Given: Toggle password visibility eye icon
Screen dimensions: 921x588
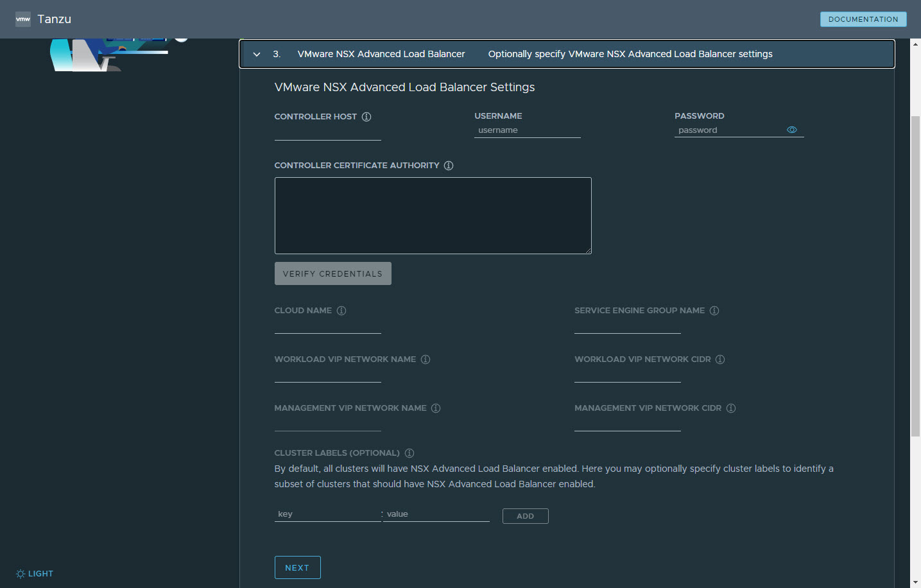Looking at the screenshot, I should (x=792, y=130).
